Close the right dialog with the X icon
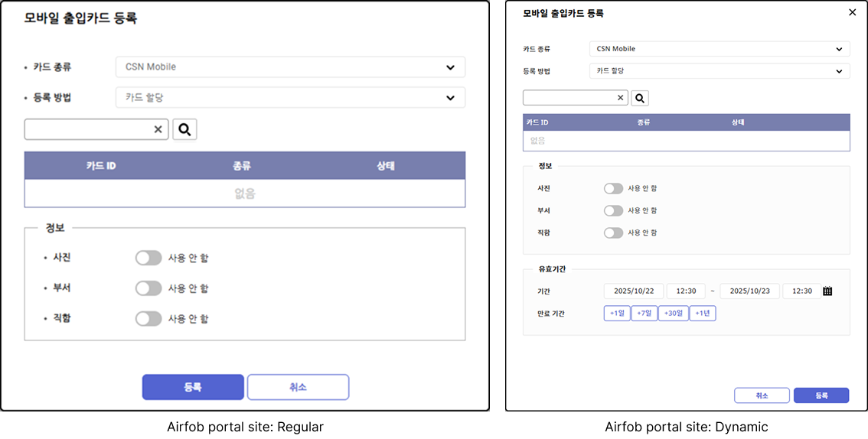This screenshot has width=868, height=439. point(852,12)
